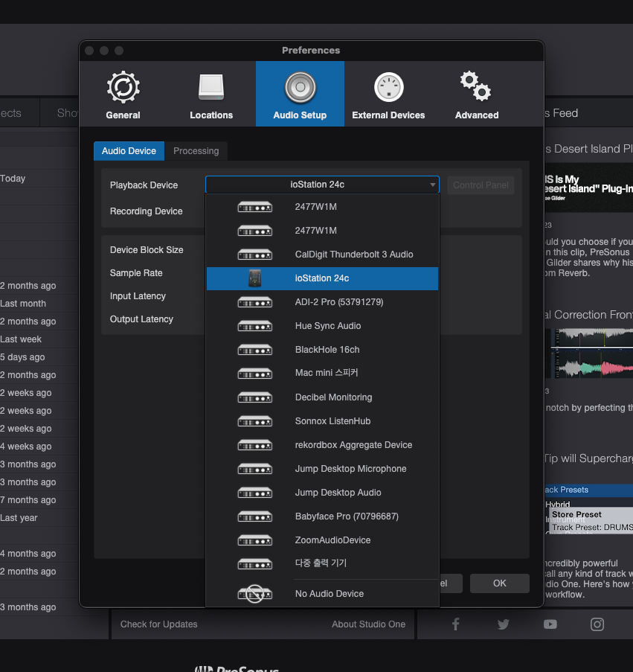Click the Jump Desktop Microphone interface icon

(x=255, y=469)
